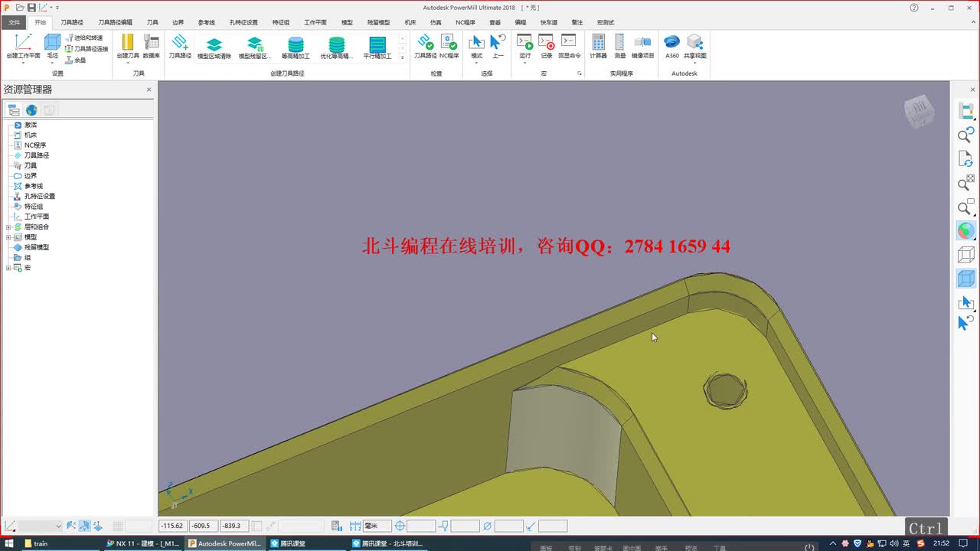Click the help question mark icon
The height and width of the screenshot is (551, 980).
[x=914, y=8]
